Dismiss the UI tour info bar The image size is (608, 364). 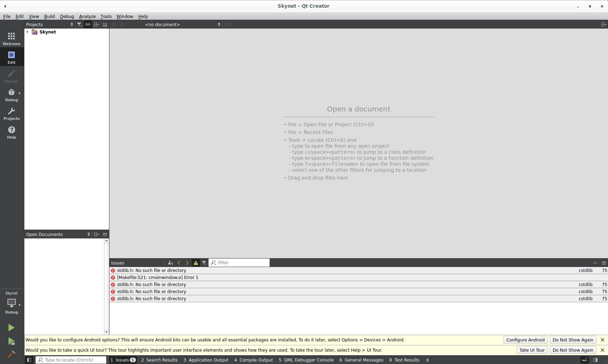point(602,350)
